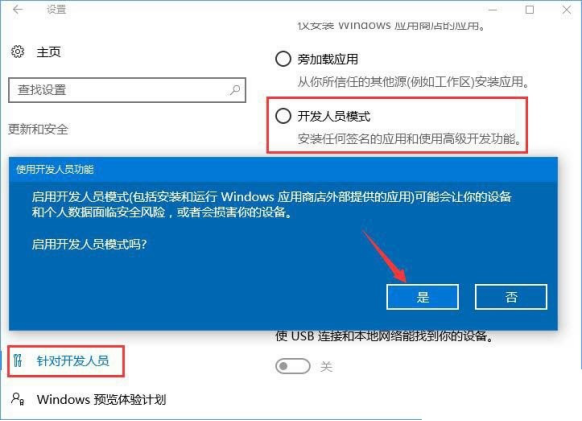The image size is (582, 421).
Task: Click the back arrow in Settings
Action: coord(17,9)
